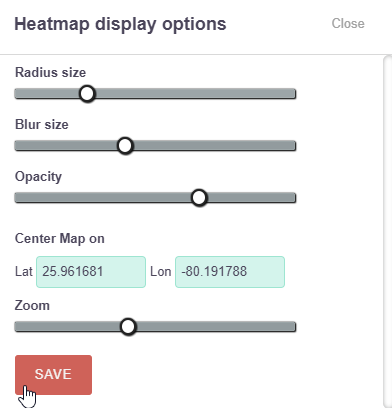Click the Opacity slider handle

point(199,198)
